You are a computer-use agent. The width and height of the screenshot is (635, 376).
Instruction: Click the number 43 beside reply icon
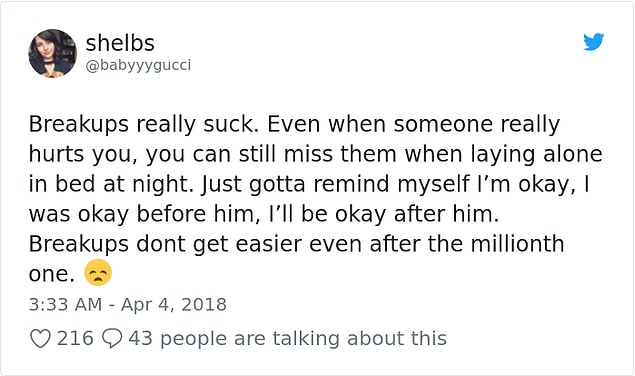[x=141, y=338]
